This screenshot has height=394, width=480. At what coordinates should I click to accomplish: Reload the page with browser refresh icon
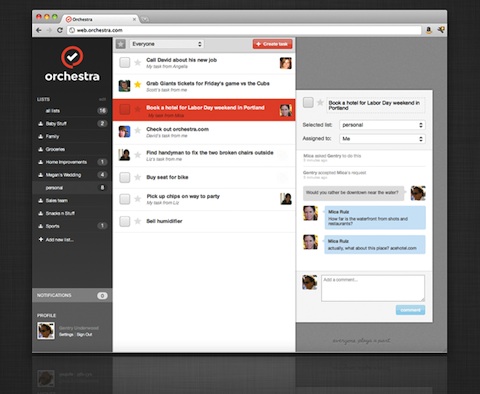60,30
